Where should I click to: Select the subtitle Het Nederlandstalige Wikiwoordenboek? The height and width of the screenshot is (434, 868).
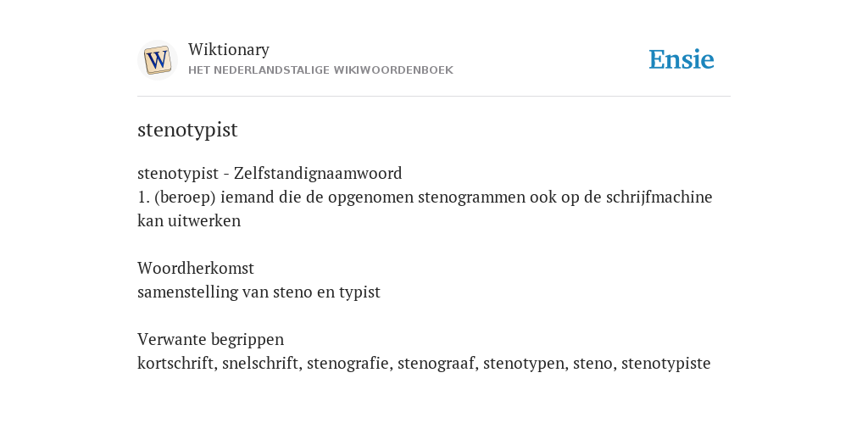click(320, 70)
